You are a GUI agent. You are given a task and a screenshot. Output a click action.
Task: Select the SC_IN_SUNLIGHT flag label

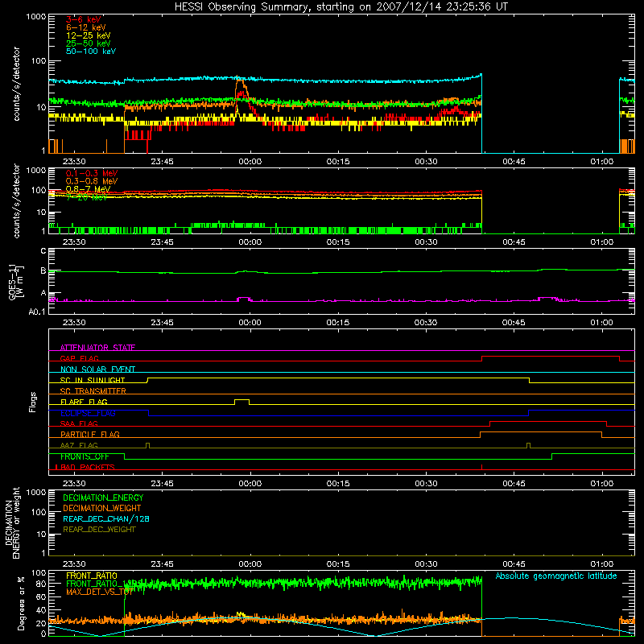(x=93, y=380)
